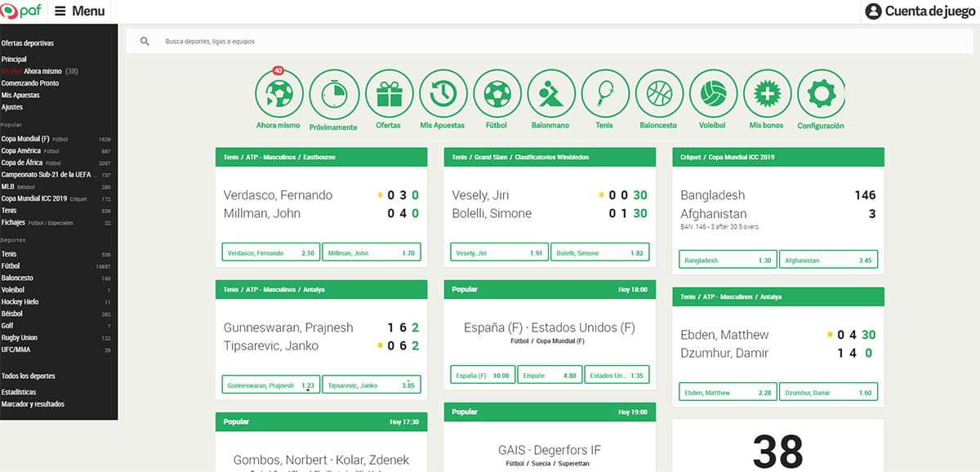The width and height of the screenshot is (980, 472).
Task: Bet on Vesely, Jiri at 1.91
Action: pyautogui.click(x=500, y=253)
